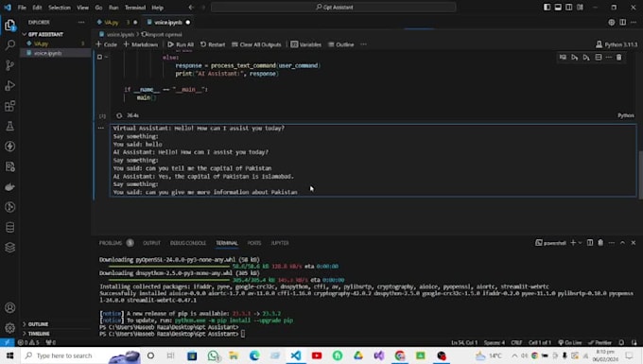
Task: Toggle the Variables view in notebook toolbar
Action: tap(306, 44)
